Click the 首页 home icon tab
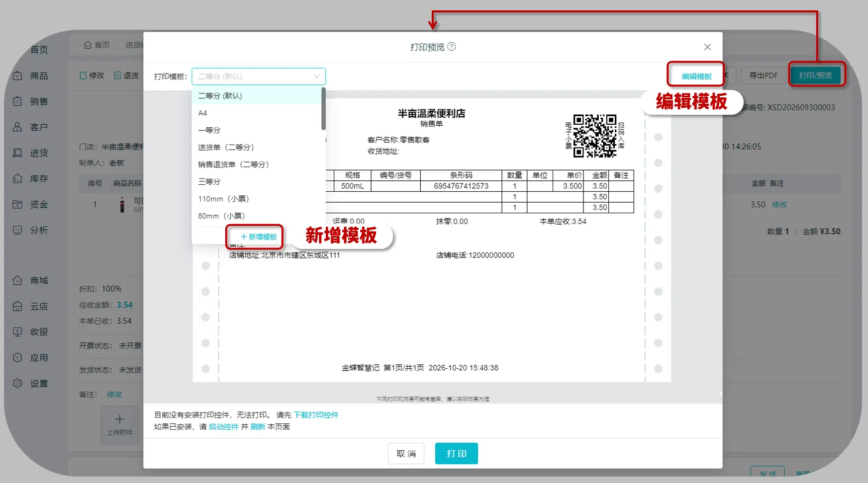 88,45
